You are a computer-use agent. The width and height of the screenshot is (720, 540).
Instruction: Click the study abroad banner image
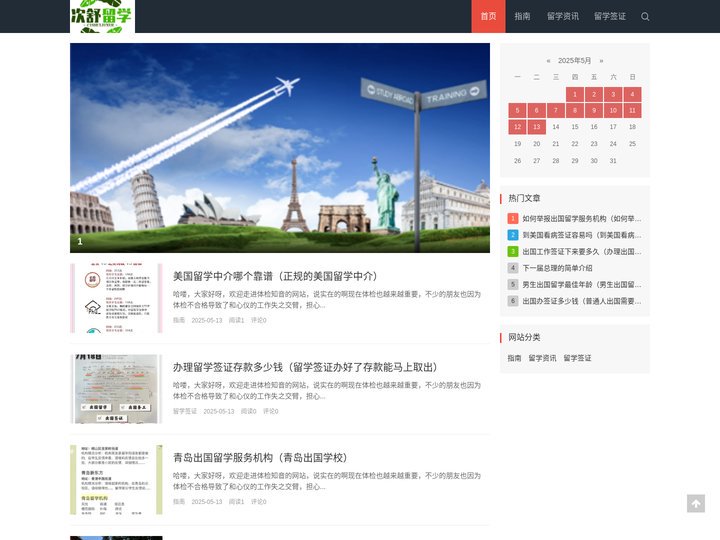[280, 148]
